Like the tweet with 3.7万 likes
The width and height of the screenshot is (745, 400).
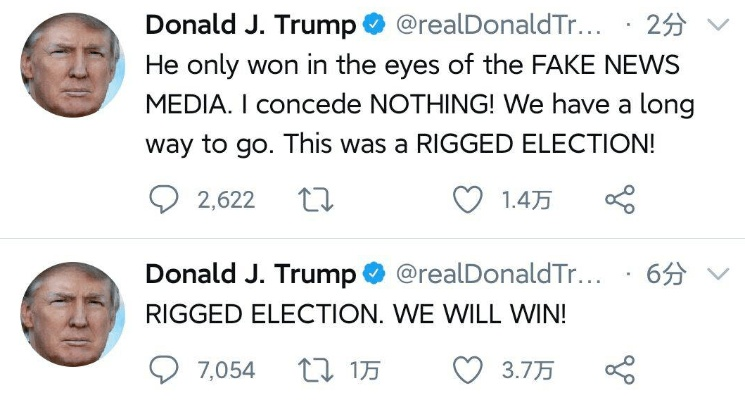click(x=468, y=371)
